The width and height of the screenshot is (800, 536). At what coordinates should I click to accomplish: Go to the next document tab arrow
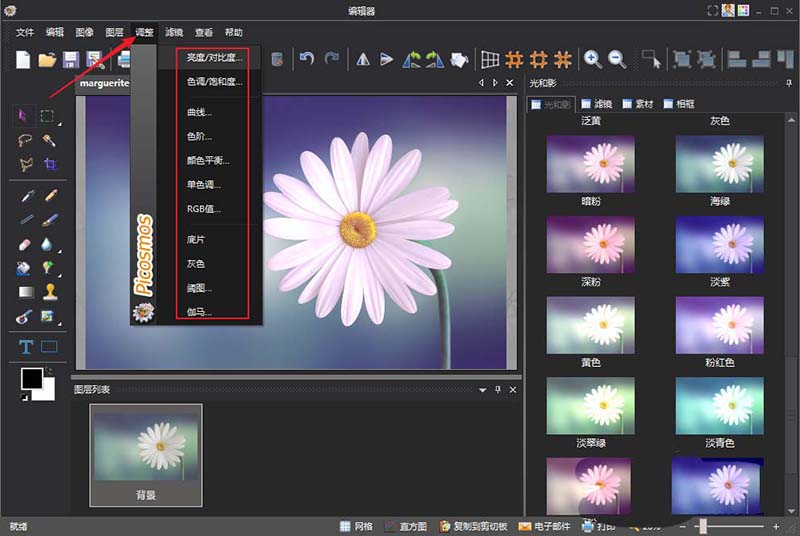point(495,83)
